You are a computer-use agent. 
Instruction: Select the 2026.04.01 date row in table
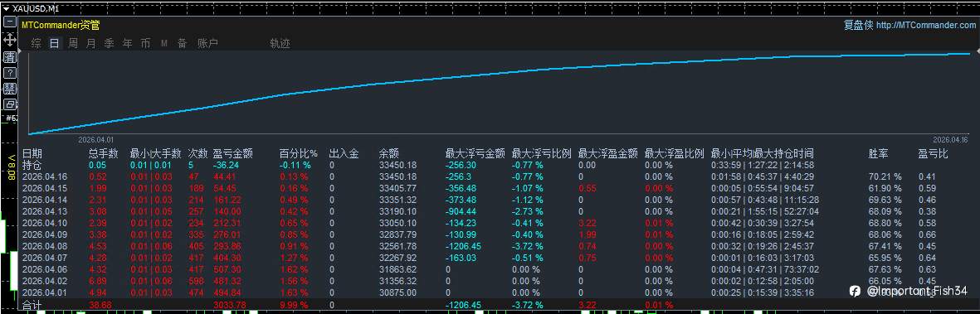[44, 292]
